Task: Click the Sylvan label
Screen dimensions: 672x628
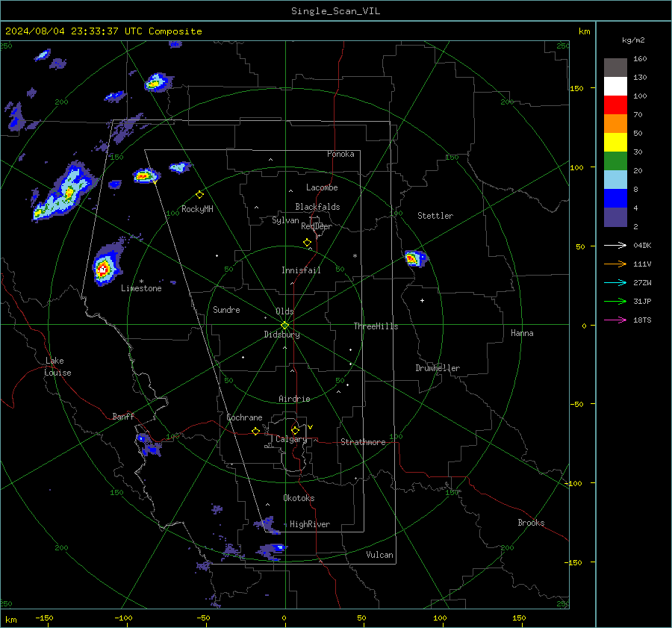Action: (x=285, y=220)
